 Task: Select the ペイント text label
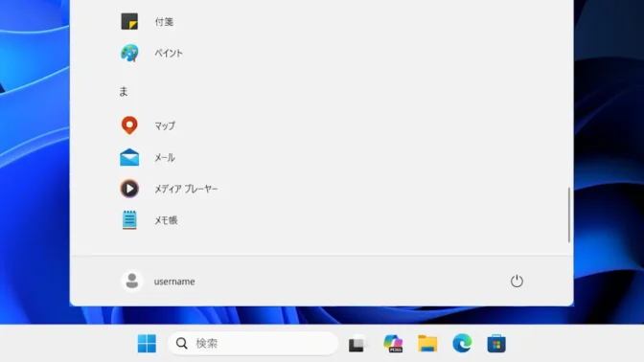click(169, 53)
